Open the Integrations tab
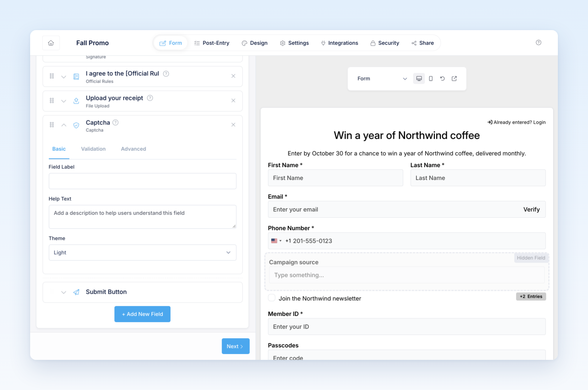The height and width of the screenshot is (390, 588). pyautogui.click(x=340, y=43)
